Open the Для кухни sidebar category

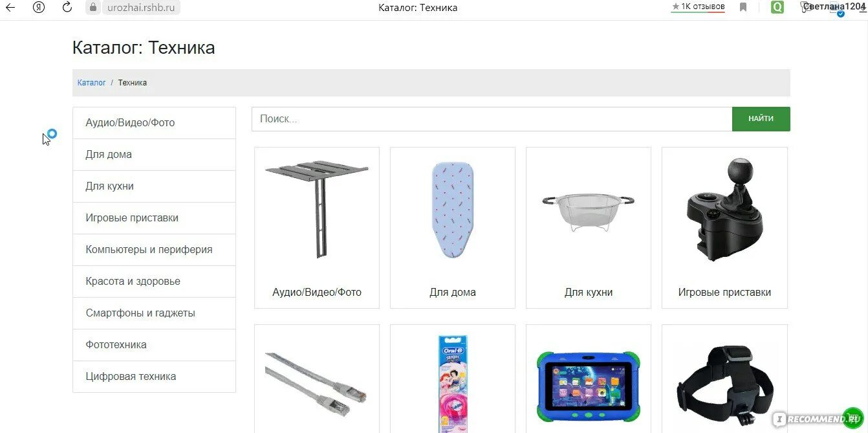[154, 186]
